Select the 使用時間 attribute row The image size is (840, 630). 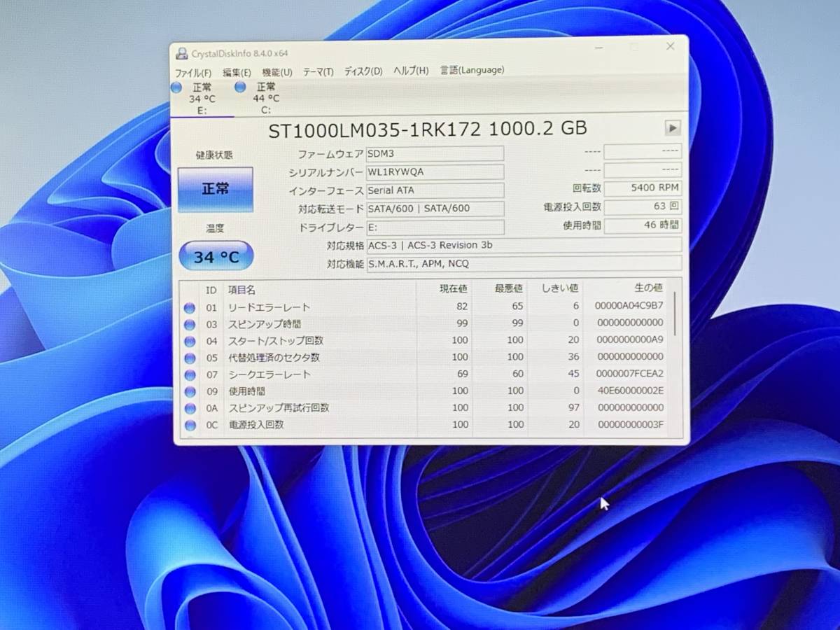point(424,391)
